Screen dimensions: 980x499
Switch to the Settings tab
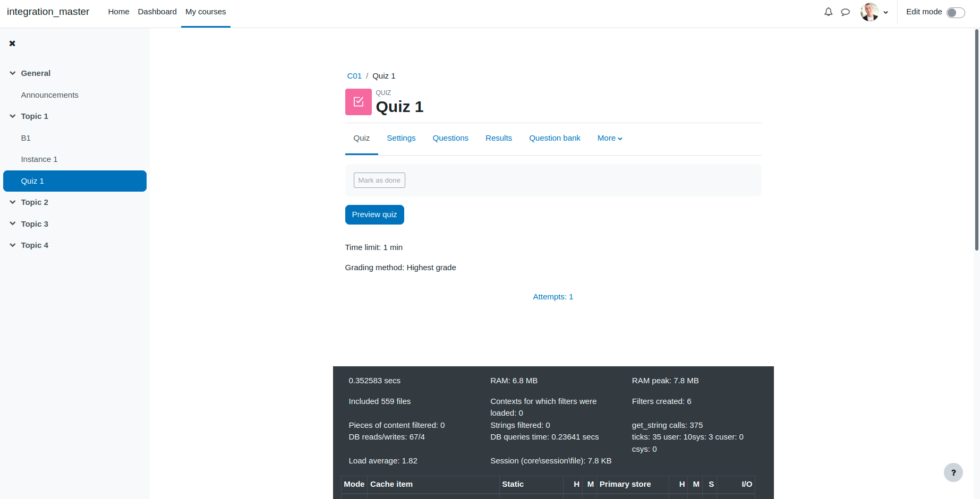click(401, 138)
